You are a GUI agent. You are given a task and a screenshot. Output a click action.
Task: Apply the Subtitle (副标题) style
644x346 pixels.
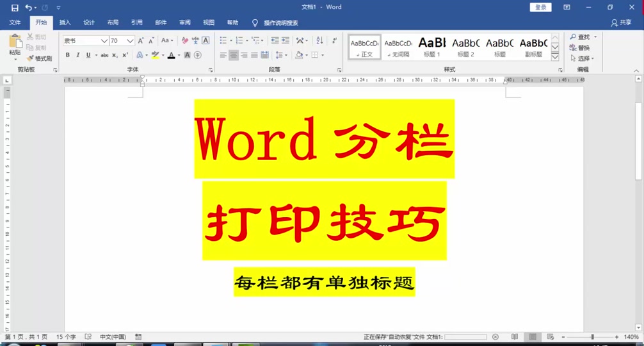(x=533, y=47)
